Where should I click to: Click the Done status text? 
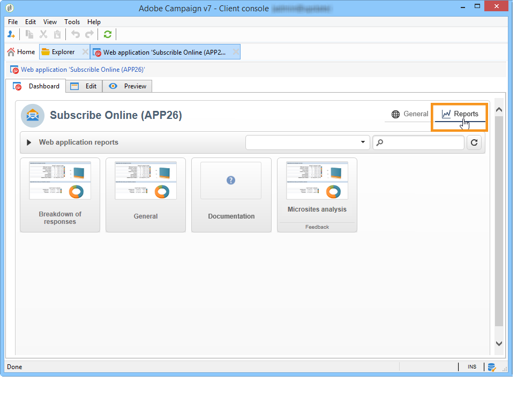14,367
